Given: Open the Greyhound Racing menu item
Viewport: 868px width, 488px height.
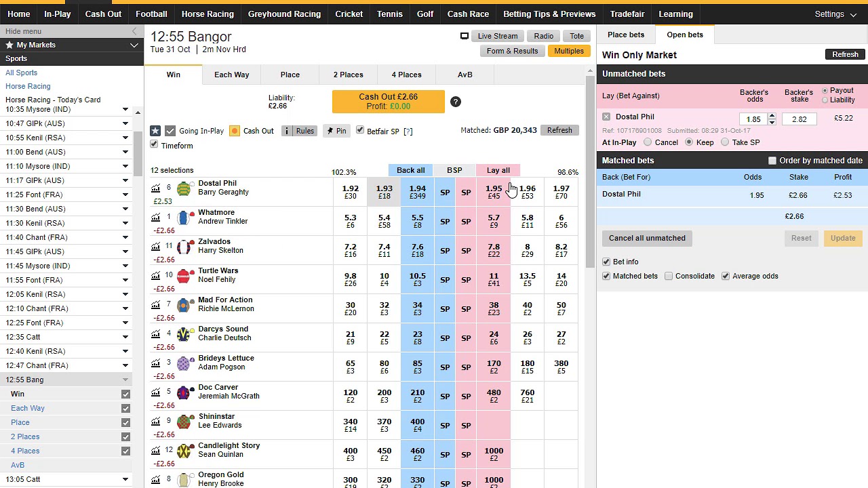Looking at the screenshot, I should (x=284, y=14).
